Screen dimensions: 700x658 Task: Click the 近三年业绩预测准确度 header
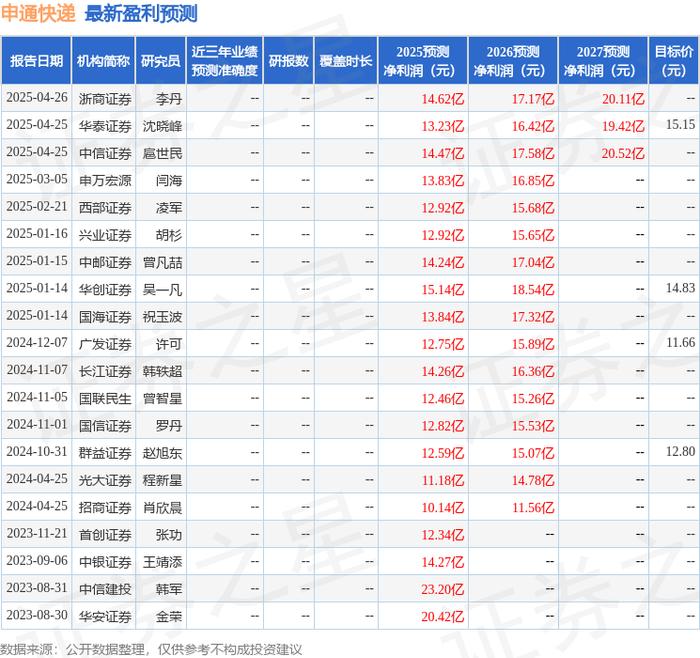pos(225,61)
